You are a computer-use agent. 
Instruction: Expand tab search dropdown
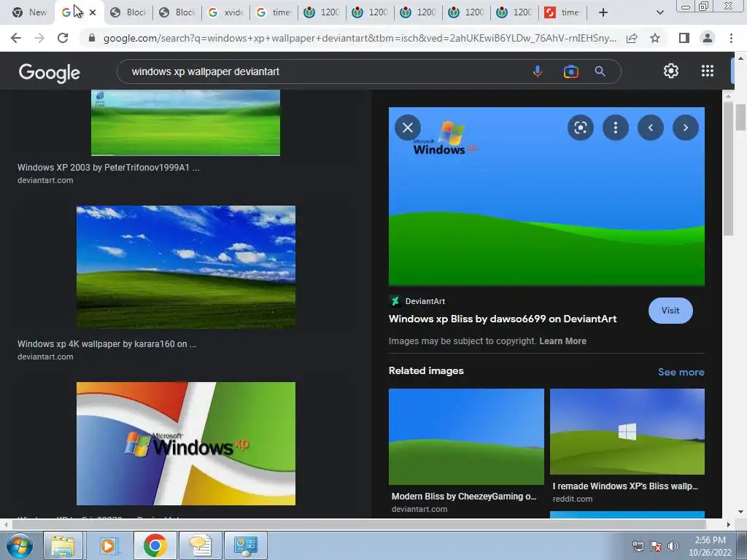659,12
